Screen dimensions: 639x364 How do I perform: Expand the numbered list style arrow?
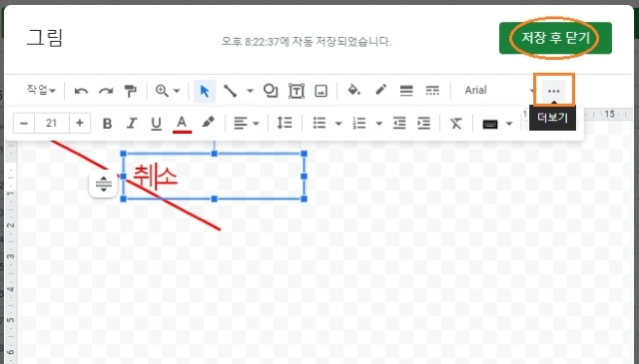[x=378, y=124]
